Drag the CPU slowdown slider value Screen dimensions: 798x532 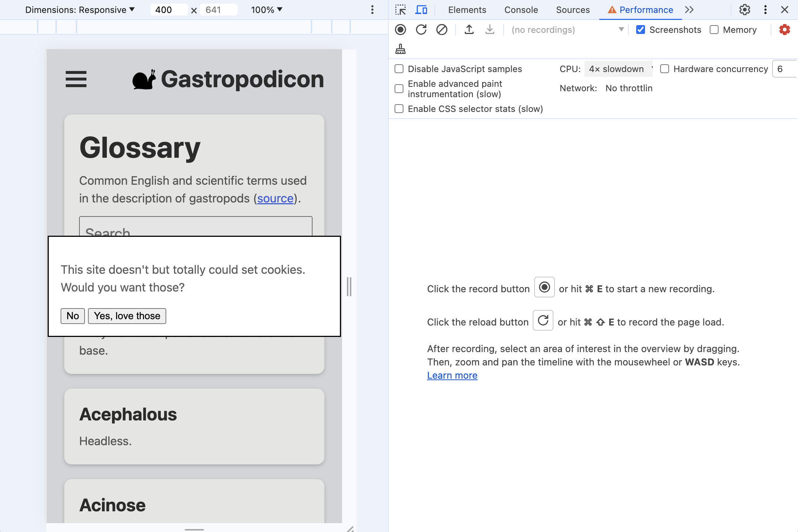(618, 68)
